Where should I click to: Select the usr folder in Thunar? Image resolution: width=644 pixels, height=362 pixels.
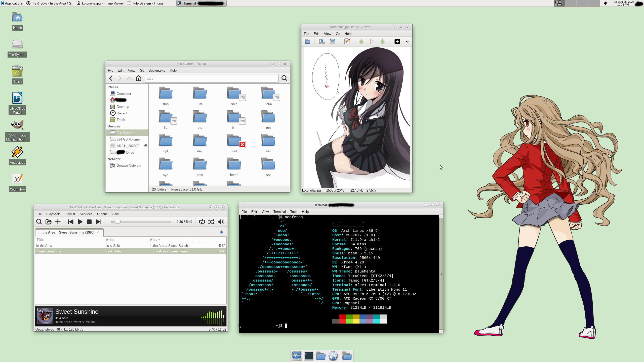point(200,96)
